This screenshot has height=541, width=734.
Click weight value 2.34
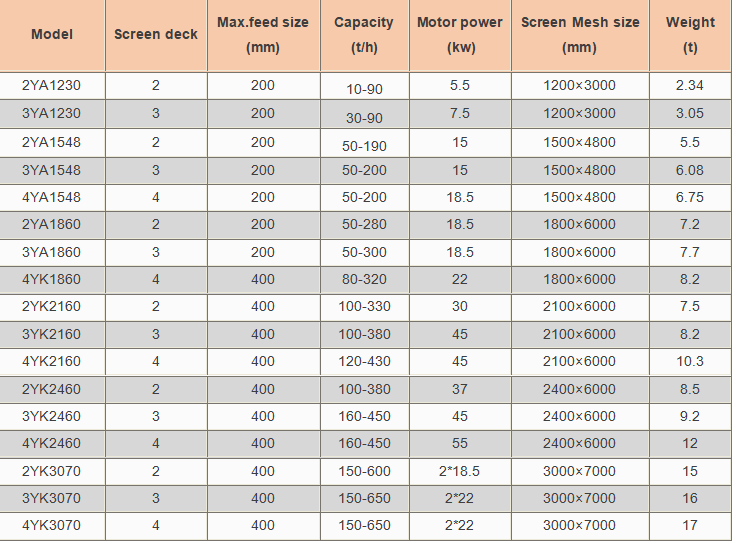[x=690, y=86]
